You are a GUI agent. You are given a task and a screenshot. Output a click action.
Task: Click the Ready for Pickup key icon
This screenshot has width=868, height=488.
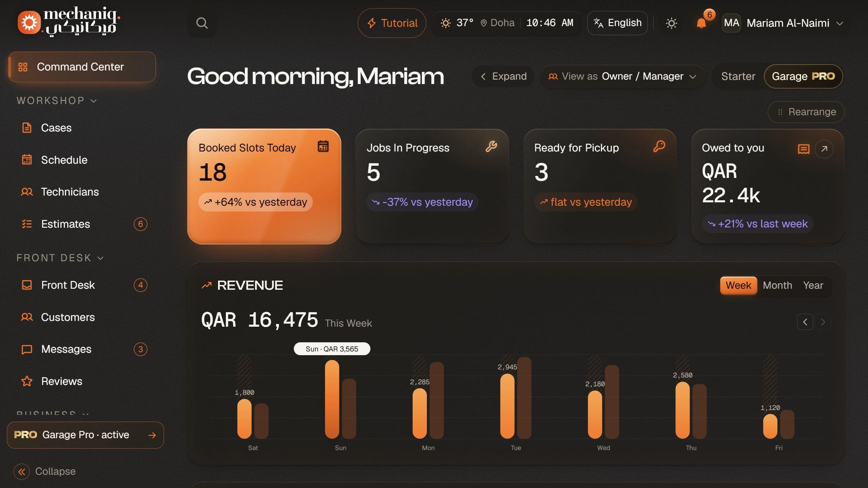tap(659, 146)
